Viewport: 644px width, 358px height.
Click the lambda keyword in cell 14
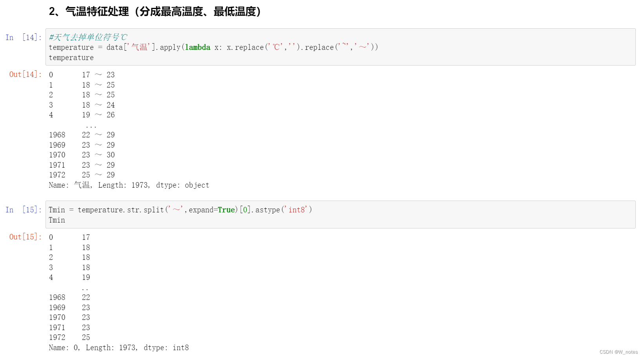[x=198, y=47]
